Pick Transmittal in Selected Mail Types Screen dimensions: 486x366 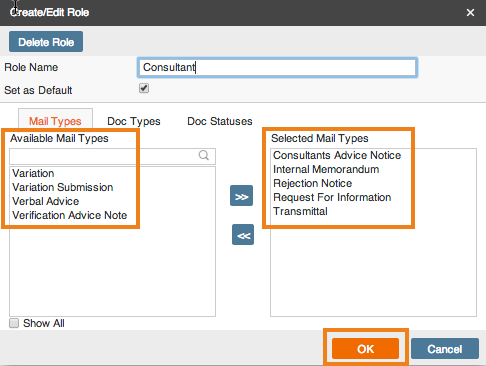[300, 211]
